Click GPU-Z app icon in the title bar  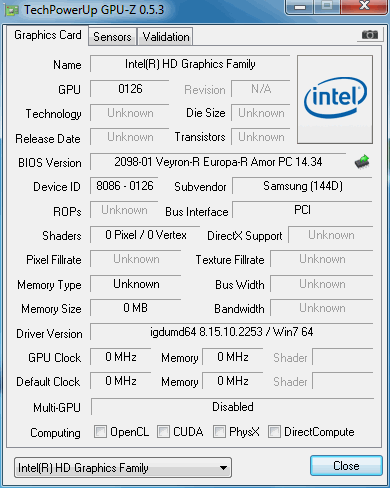pos(12,10)
